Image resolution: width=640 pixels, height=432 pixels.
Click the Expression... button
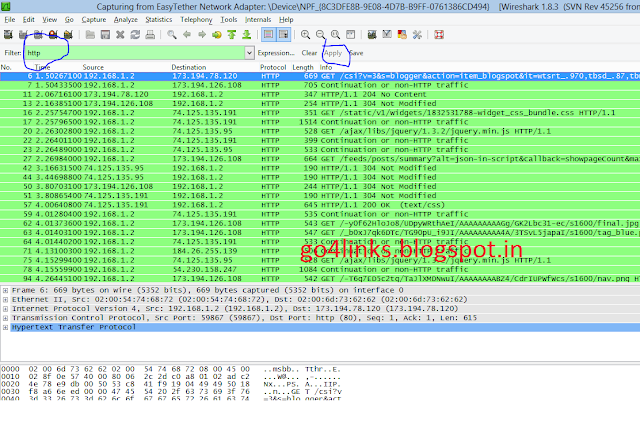click(276, 53)
